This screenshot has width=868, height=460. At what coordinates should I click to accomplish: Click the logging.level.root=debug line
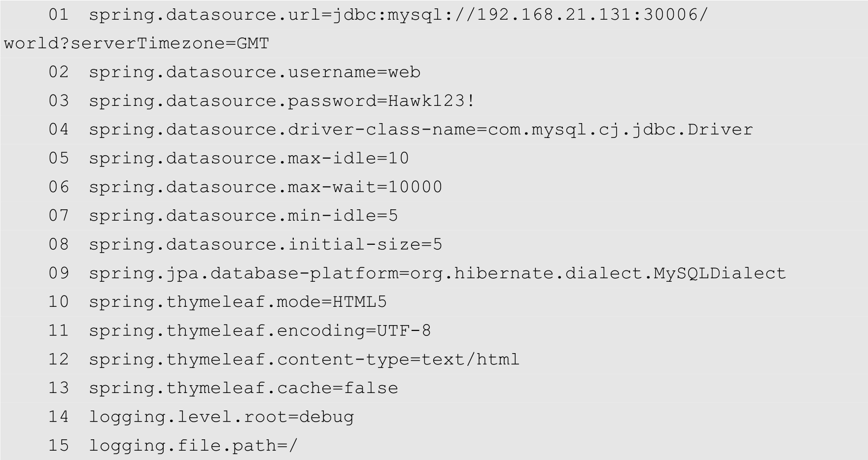221,417
